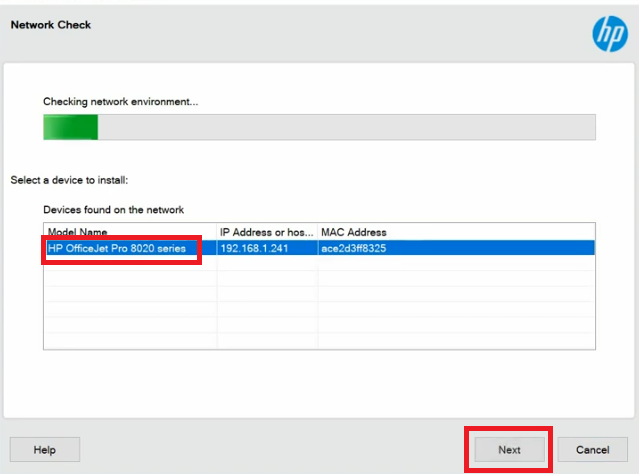This screenshot has height=474, width=639.
Task: Open Help for network check
Action: coord(45,450)
